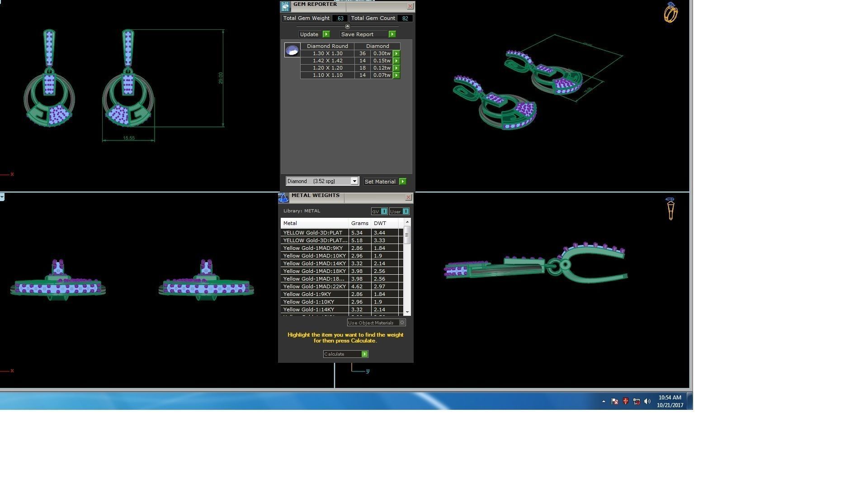Open Action Center flag icon in tray
868x488 pixels.
point(614,401)
